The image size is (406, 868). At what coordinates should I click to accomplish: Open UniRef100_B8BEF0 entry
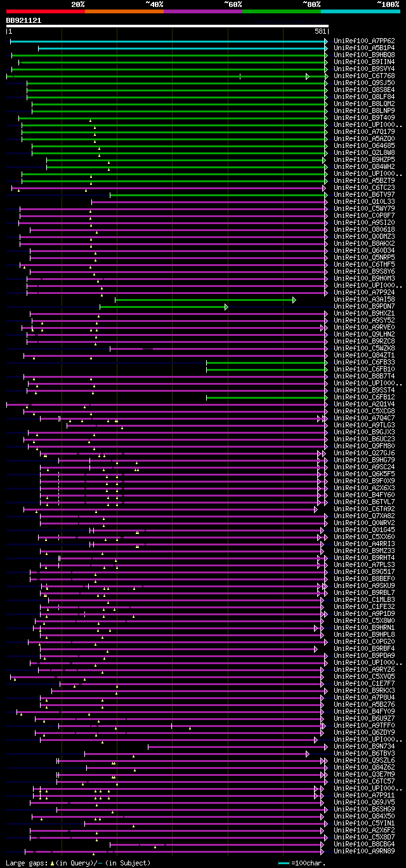click(x=363, y=579)
